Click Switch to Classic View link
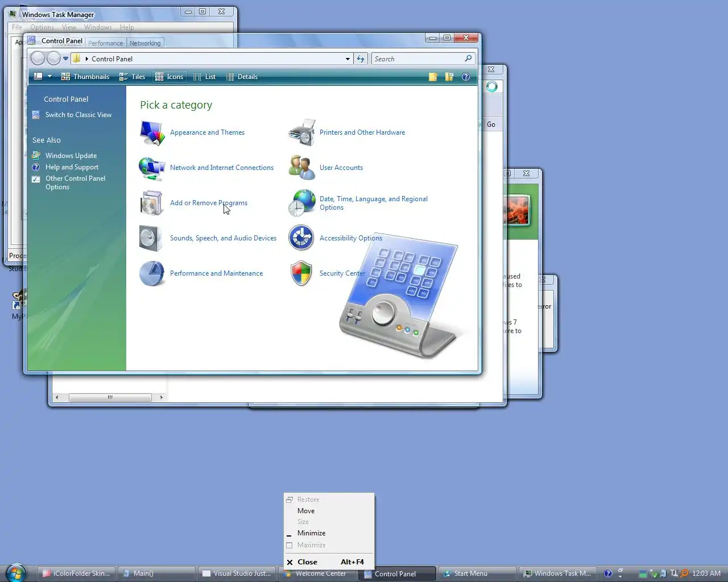This screenshot has height=582, width=728. point(78,115)
